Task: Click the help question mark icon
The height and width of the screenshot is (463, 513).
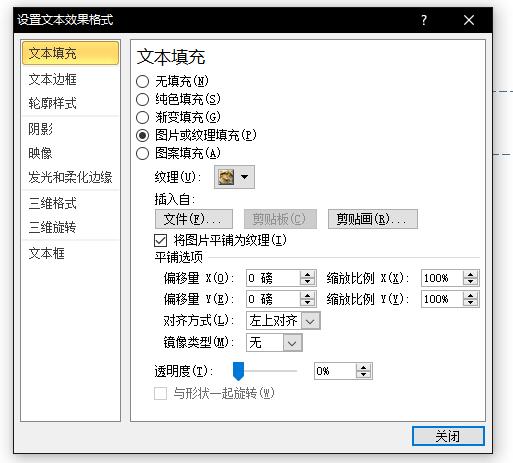Action: tap(423, 20)
